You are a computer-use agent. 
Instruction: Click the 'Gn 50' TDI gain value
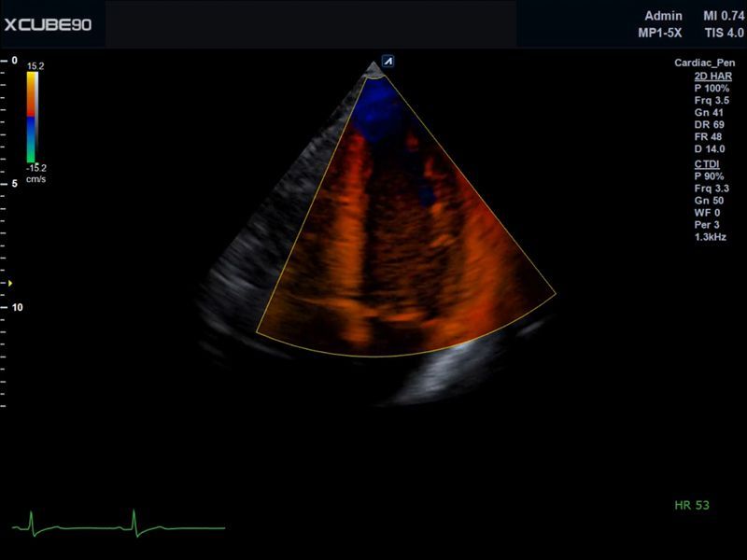point(709,201)
